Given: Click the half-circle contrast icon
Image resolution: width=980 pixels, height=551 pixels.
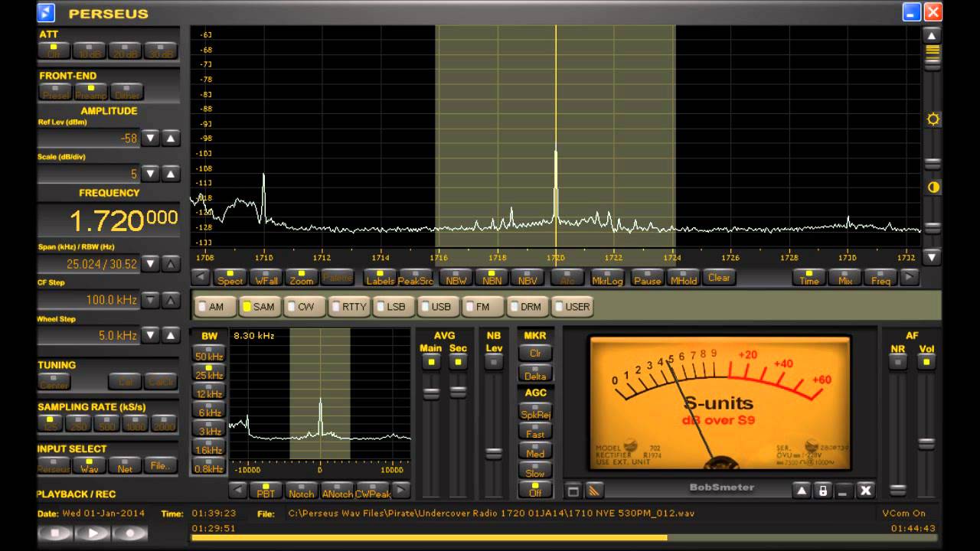Looking at the screenshot, I should coord(933,187).
